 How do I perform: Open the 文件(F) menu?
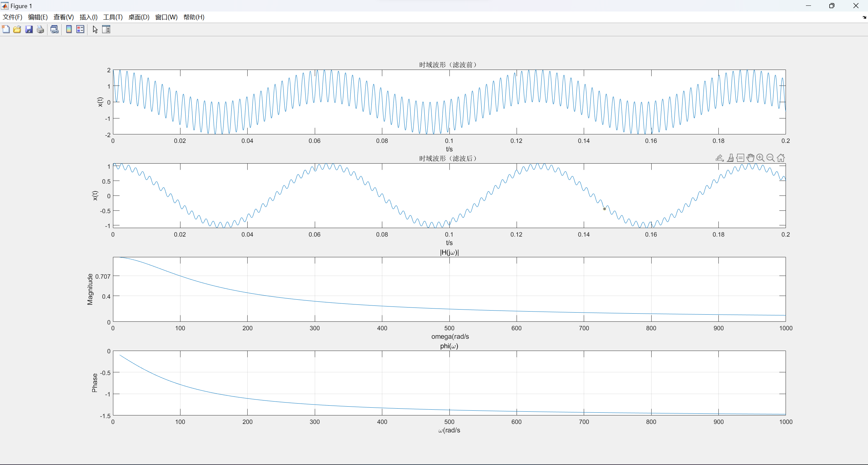coord(13,17)
